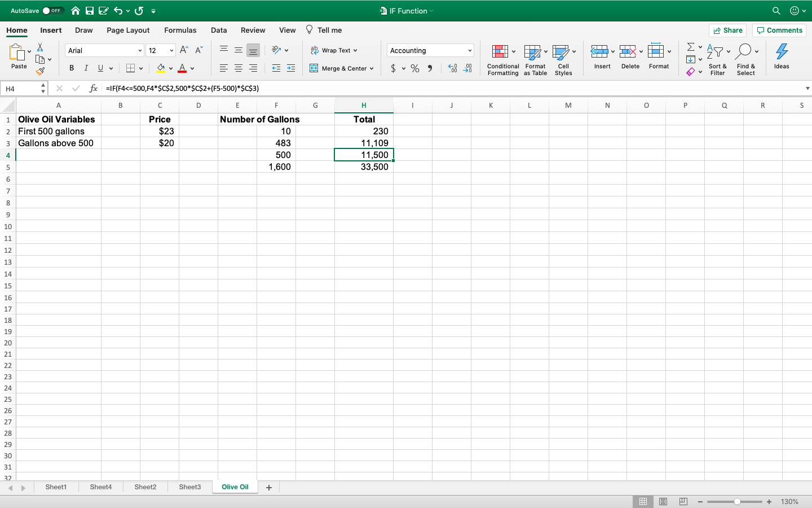
Task: Click the Increase Decimal icon
Action: point(452,68)
